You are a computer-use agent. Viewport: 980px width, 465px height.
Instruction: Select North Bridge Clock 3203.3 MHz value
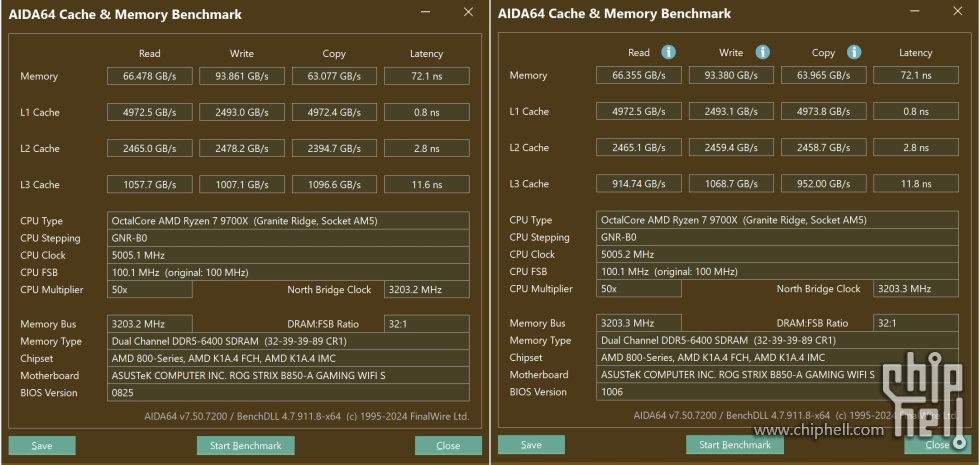tap(916, 289)
